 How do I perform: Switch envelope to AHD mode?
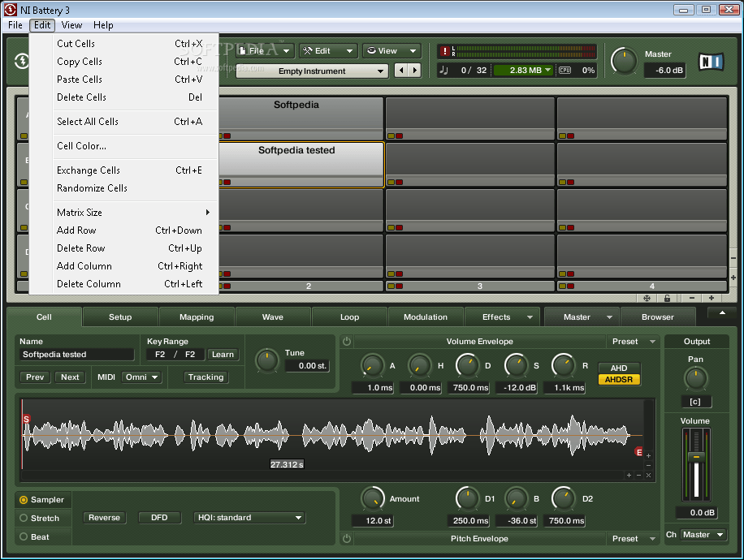coord(619,368)
